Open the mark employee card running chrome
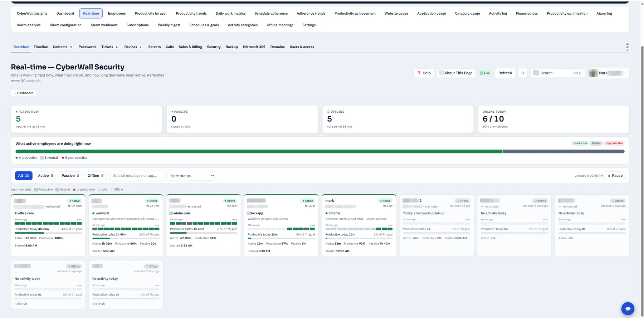 359,225
